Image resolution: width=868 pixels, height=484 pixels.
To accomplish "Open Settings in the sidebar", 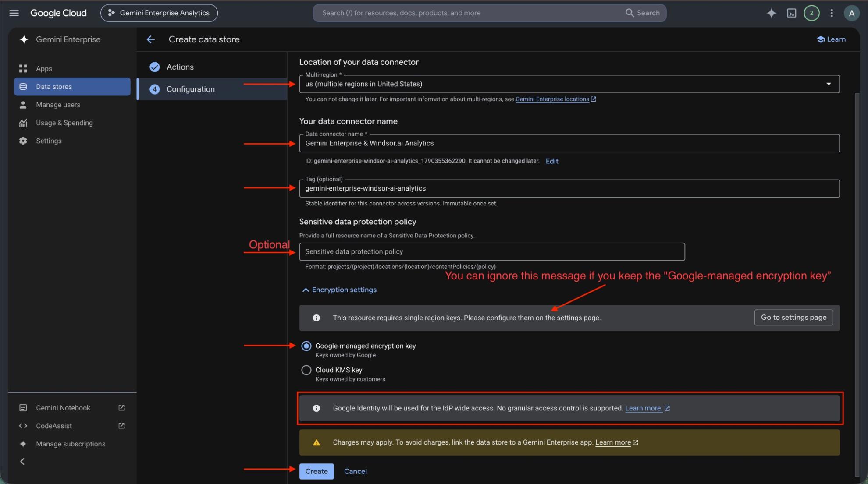I will tap(72, 141).
